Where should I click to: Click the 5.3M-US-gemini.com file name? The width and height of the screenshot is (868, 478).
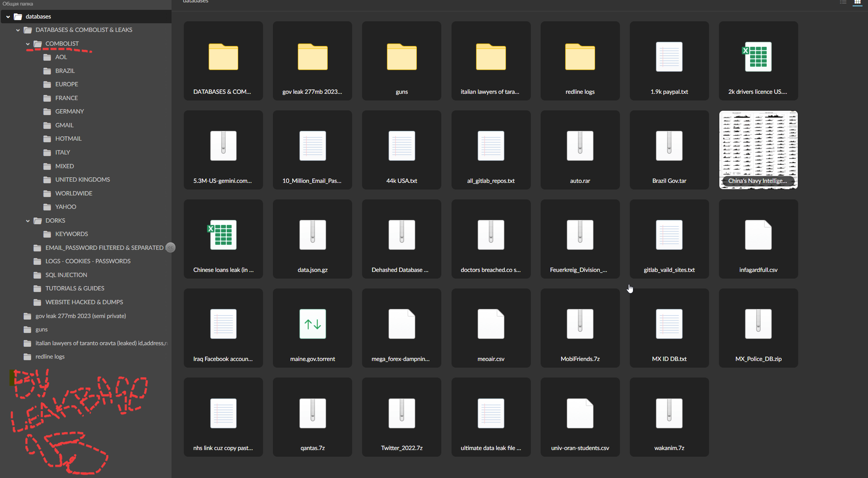222,181
